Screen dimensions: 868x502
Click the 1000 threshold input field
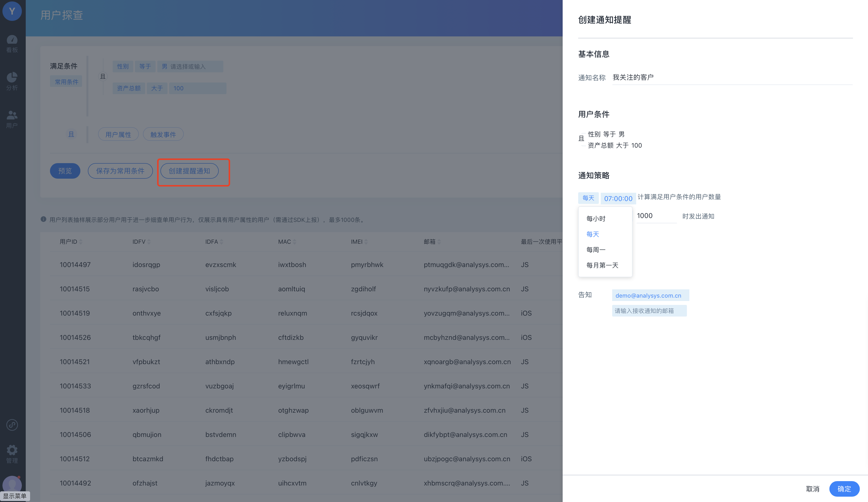coord(657,216)
